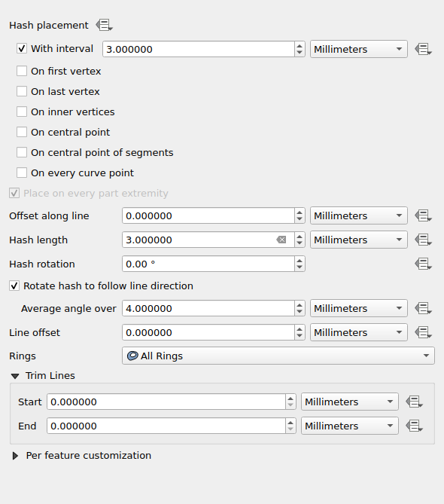
Task: Decrease Hash length using down arrow
Action: 300,243
